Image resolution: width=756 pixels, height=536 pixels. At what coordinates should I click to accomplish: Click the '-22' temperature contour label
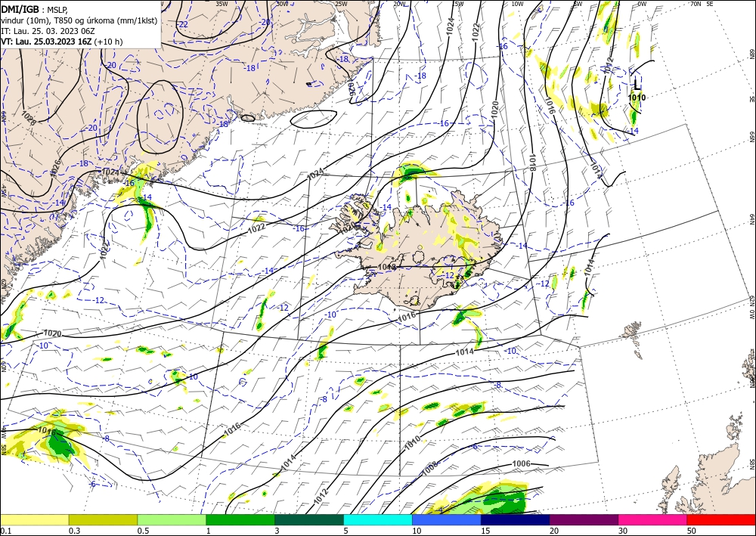coord(183,24)
